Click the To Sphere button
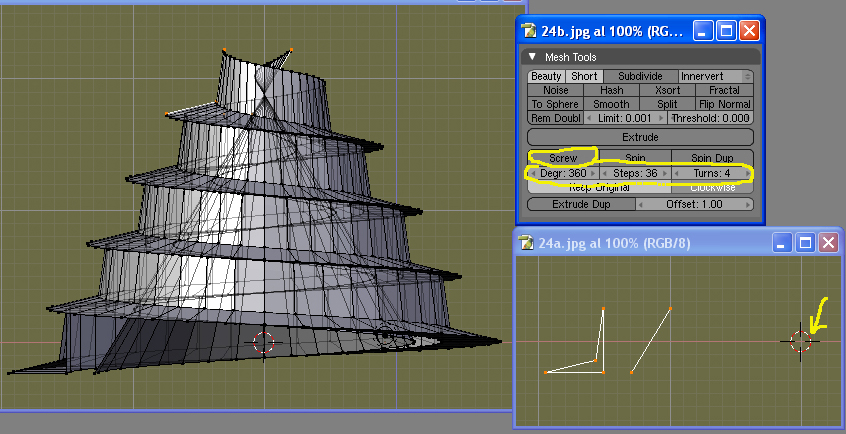The image size is (846, 434). pos(555,104)
